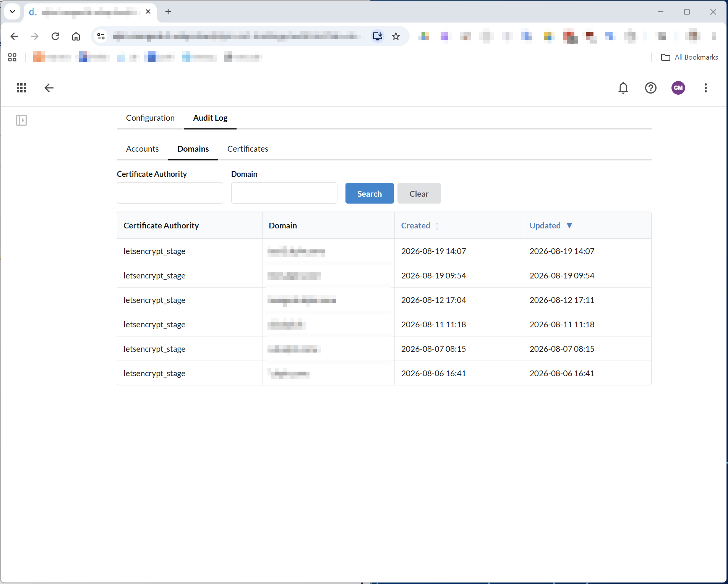This screenshot has height=584, width=728.
Task: Select the Domains sub-tab
Action: 193,149
